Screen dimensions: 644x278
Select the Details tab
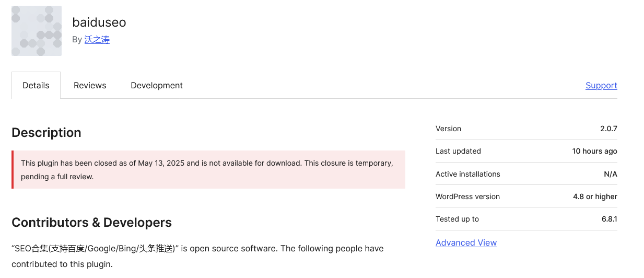tap(36, 85)
